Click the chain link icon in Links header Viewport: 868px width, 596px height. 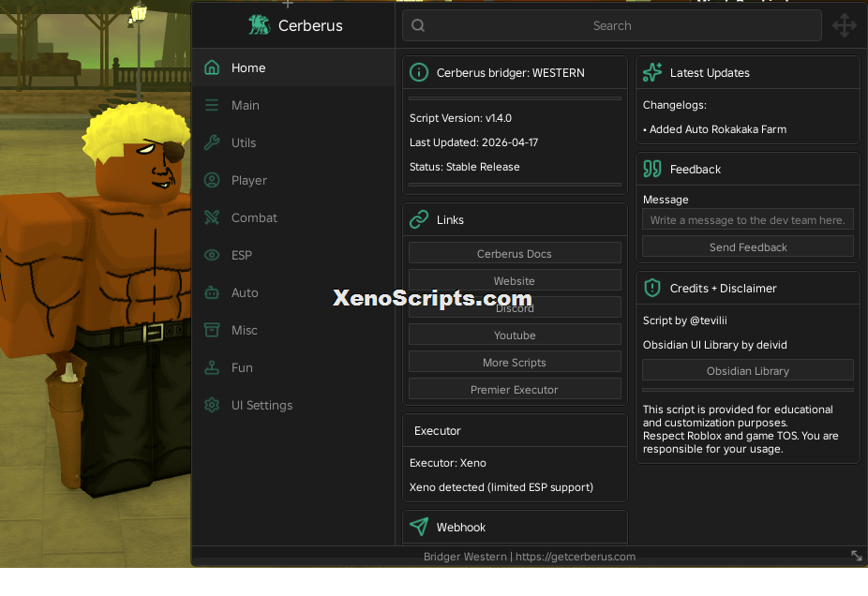click(x=419, y=219)
